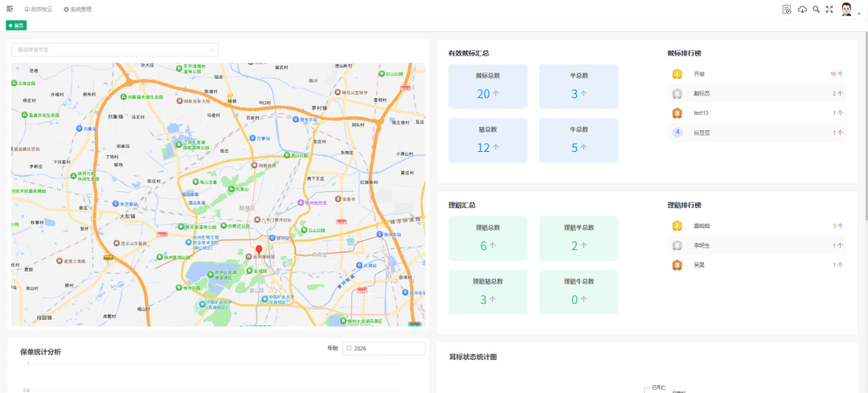The height and width of the screenshot is (393, 868).
Task: Click the gold first-place medal for 齐俊
Action: click(677, 74)
